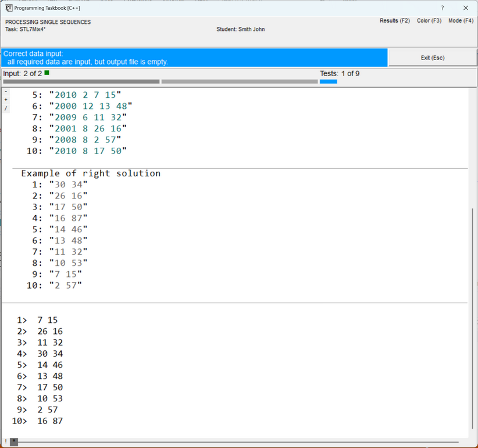Open help with the question mark button
Screen dimensions: 478x448
coord(442,8)
